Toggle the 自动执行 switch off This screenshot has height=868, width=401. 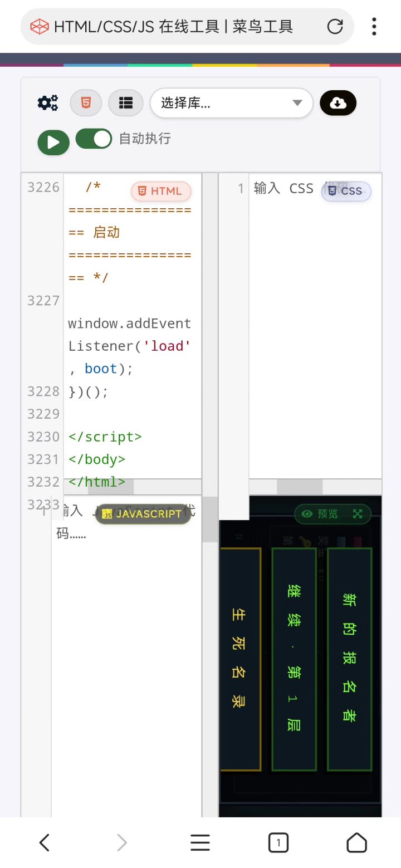click(x=94, y=139)
